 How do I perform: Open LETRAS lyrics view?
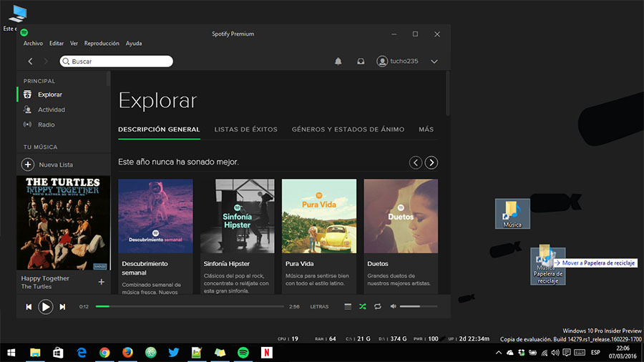(x=319, y=307)
